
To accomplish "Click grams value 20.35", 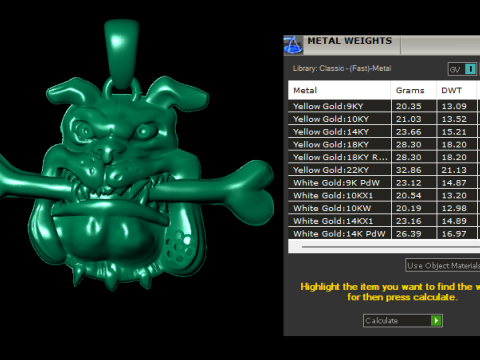I will pos(409,106).
